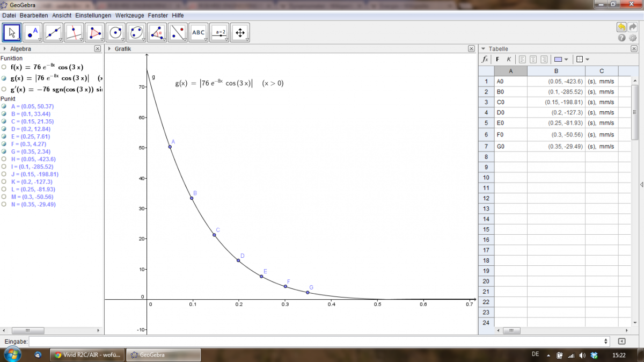Expand the Eingabe input bar dropdown arrow
The image size is (644, 362).
pos(606,341)
